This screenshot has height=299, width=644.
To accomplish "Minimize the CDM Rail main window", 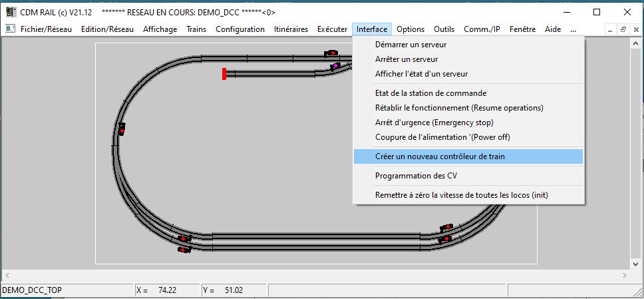I will [x=566, y=12].
